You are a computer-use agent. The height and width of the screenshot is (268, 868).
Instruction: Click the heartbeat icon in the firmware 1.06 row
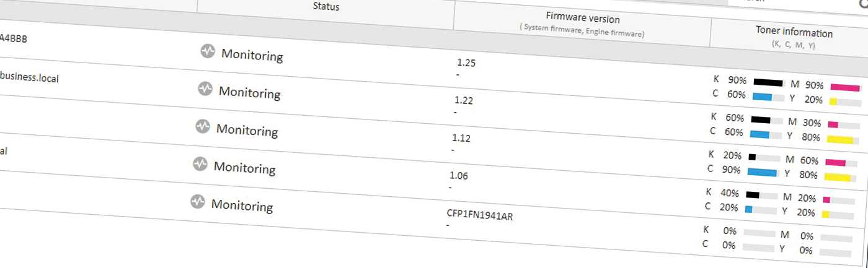[200, 164]
